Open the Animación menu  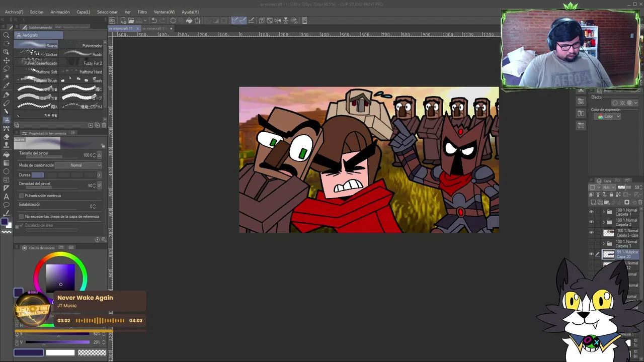60,12
